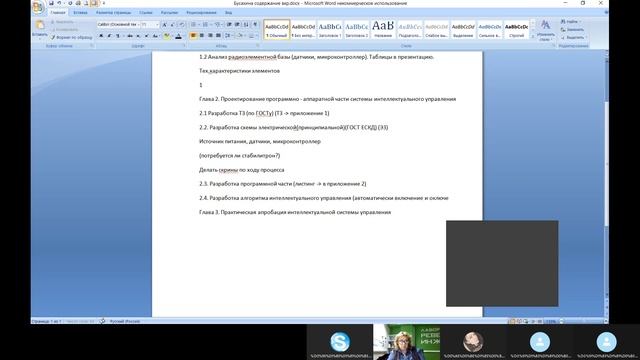Screen dimensions: 640x360
Task: Apply the Title (Название) style
Action: [383, 29]
